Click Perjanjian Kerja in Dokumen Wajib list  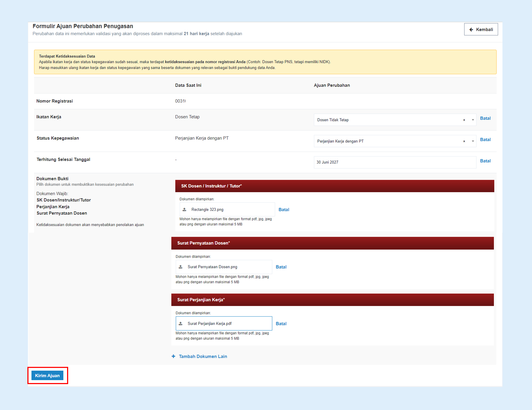pyautogui.click(x=53, y=207)
